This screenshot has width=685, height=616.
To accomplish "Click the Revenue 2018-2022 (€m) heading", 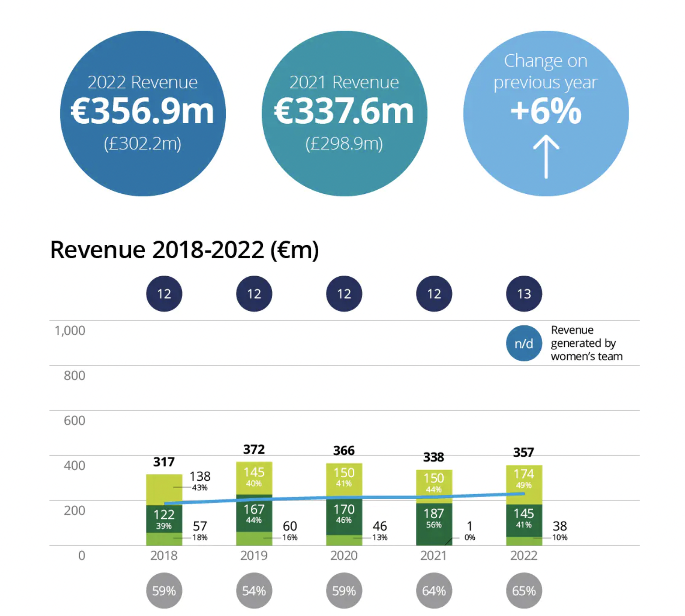I will [x=185, y=250].
